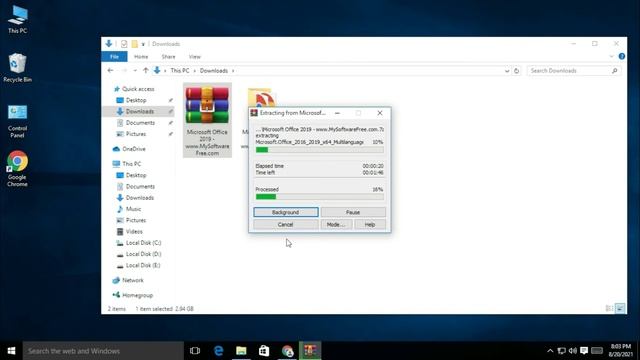Screen dimensions: 640x360
Task: Click WinRAR taskbar icon
Action: pos(310,351)
